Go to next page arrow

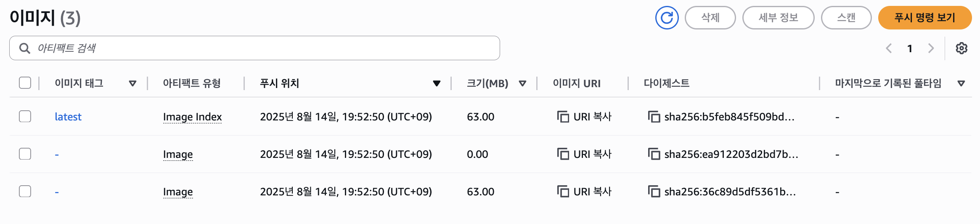click(x=931, y=48)
